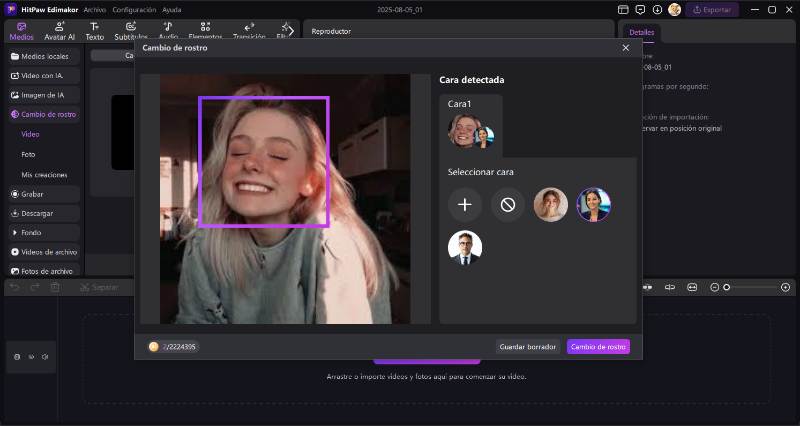800x426 pixels.
Task: Show more toolbar tabs with the right chevron
Action: click(x=290, y=31)
